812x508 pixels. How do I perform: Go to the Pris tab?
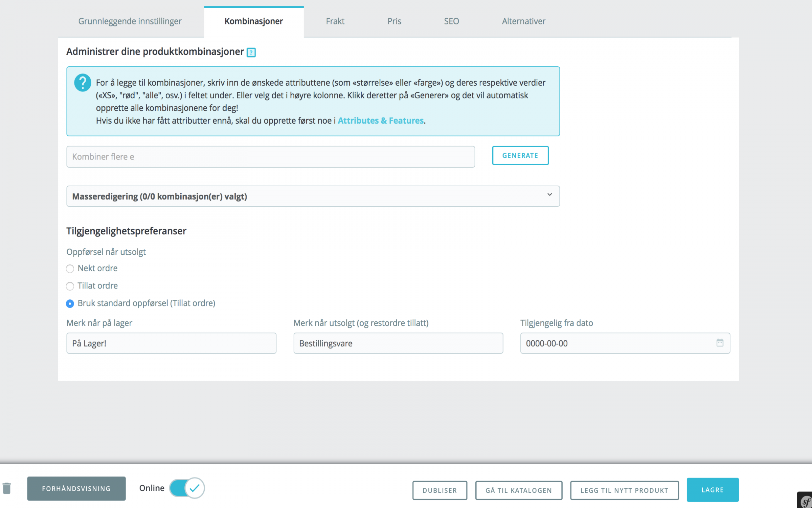[394, 21]
